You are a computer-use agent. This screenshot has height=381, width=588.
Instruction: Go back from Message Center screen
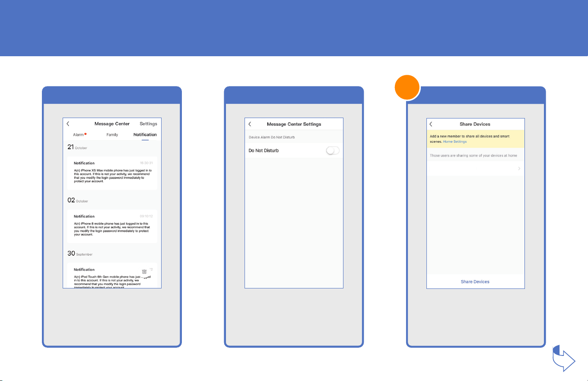point(68,124)
